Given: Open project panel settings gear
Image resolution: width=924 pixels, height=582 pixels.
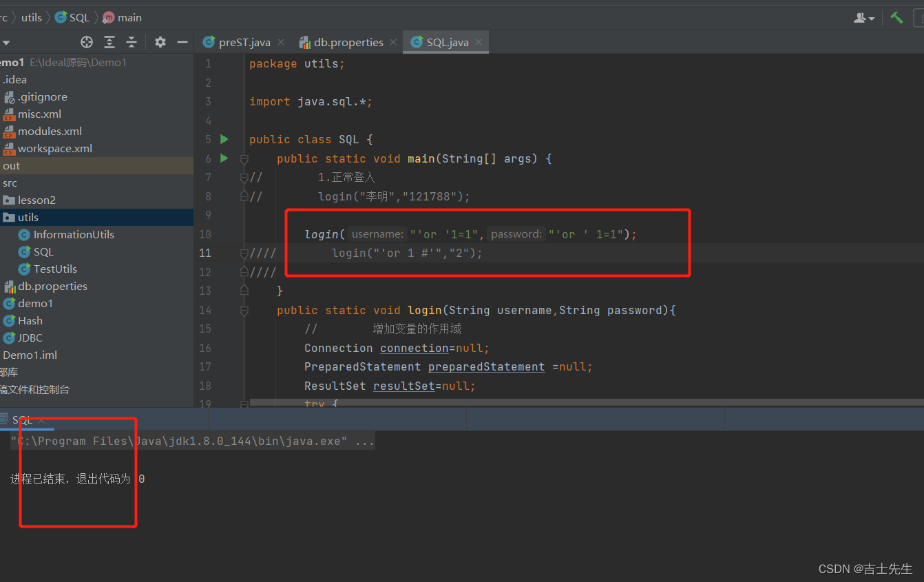Looking at the screenshot, I should [160, 42].
